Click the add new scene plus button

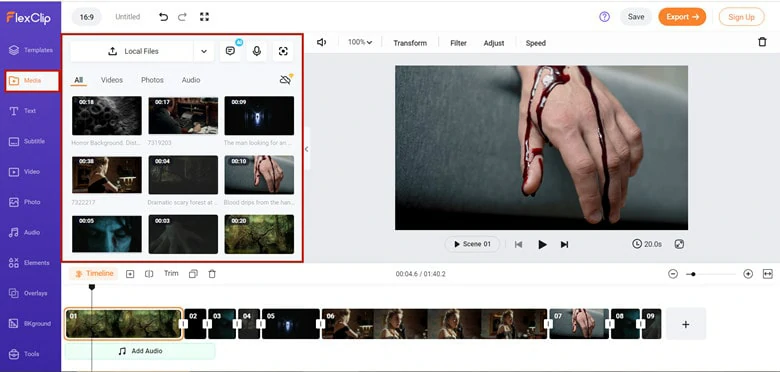pyautogui.click(x=685, y=324)
